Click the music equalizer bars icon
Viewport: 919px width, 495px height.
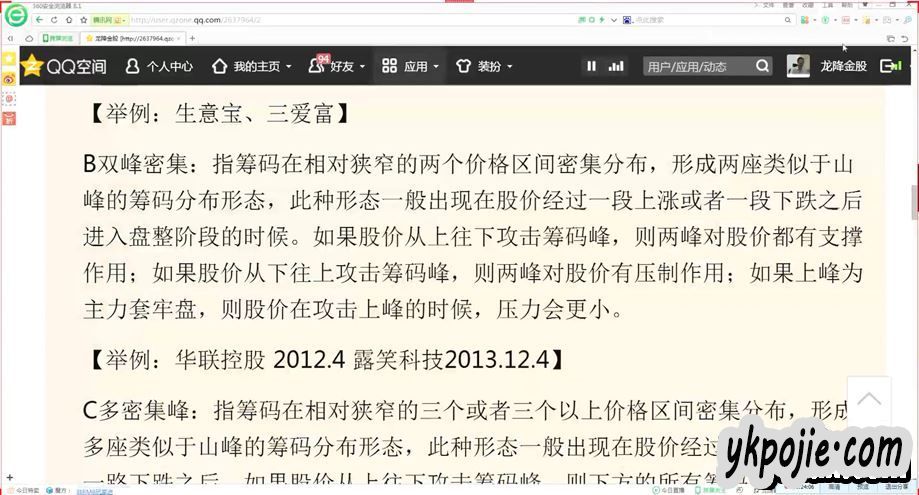click(616, 66)
